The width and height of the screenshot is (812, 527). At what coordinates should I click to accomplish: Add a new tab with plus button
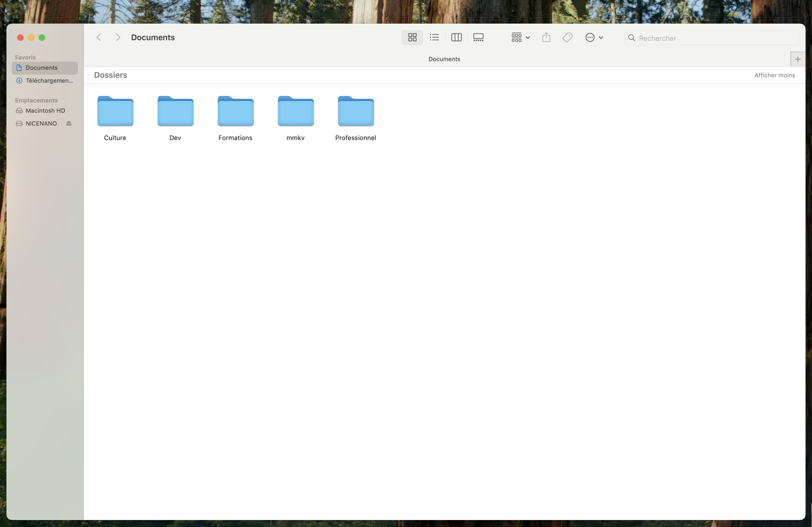[x=797, y=59]
